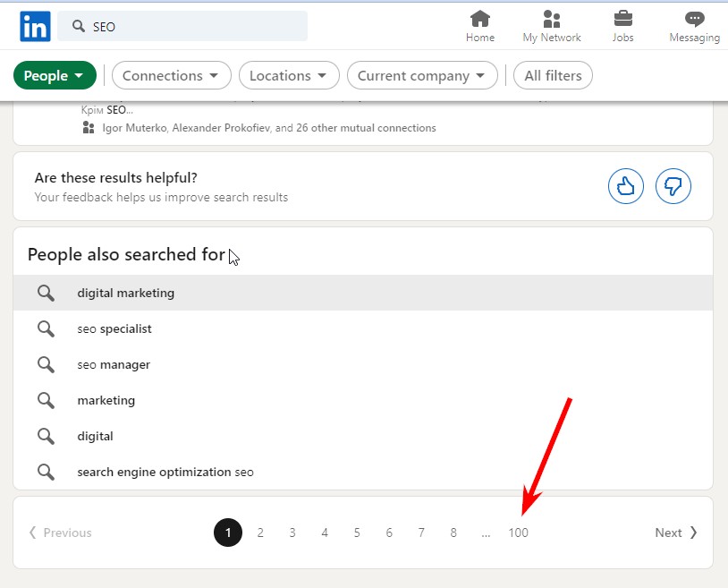This screenshot has width=728, height=588.
Task: Give thumbs down to search results feedback
Action: [673, 185]
